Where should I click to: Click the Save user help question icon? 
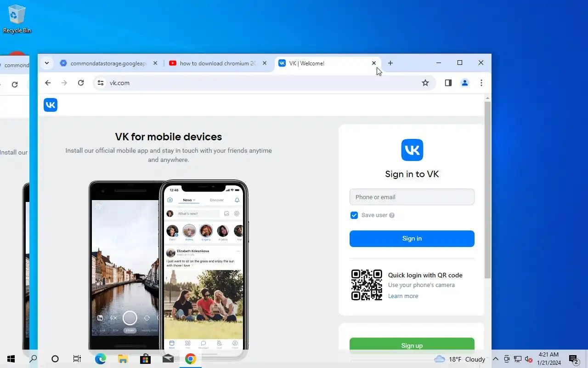tap(392, 215)
